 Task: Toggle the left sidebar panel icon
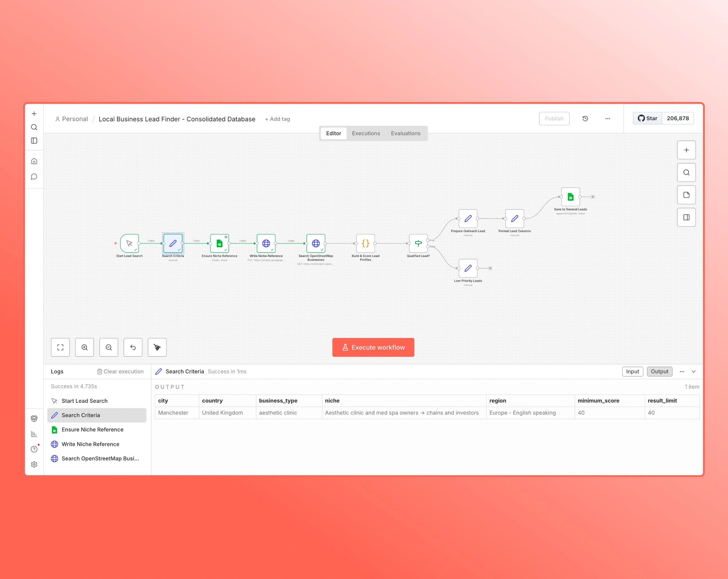[x=34, y=140]
